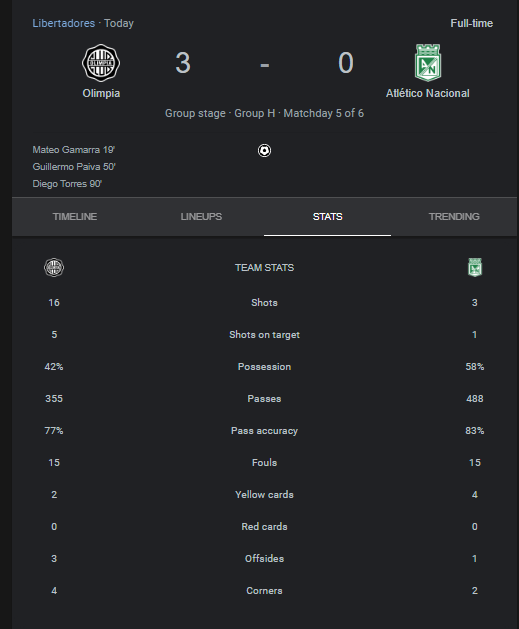
Task: Open the Libertadores competition link
Action: [x=64, y=23]
